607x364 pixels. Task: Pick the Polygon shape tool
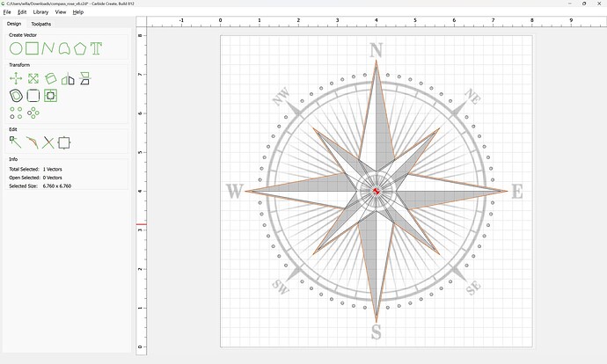tap(80, 48)
